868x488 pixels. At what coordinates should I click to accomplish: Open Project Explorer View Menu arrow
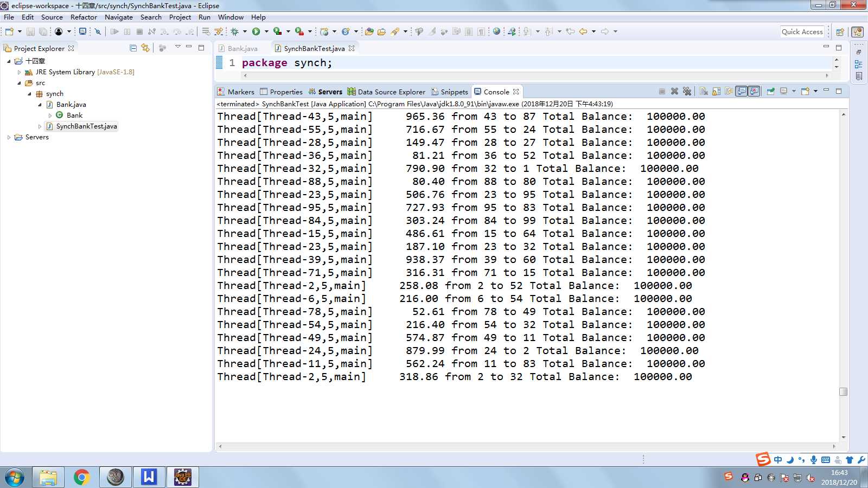tap(178, 47)
